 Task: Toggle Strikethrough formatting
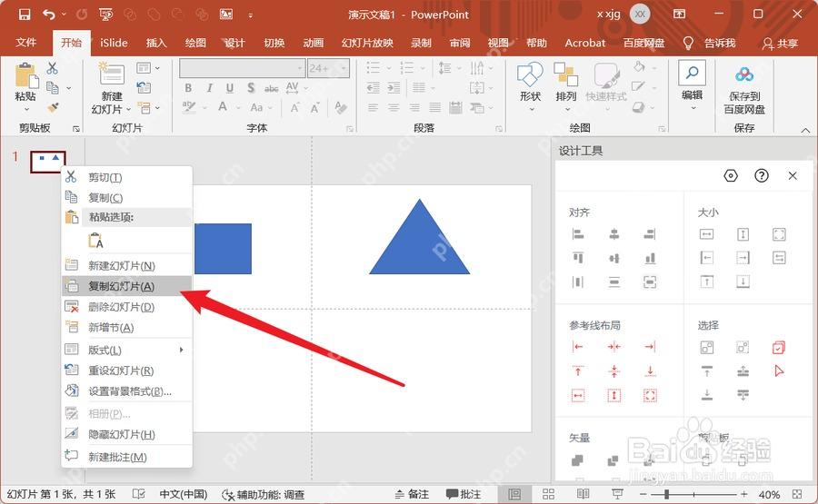pos(271,89)
